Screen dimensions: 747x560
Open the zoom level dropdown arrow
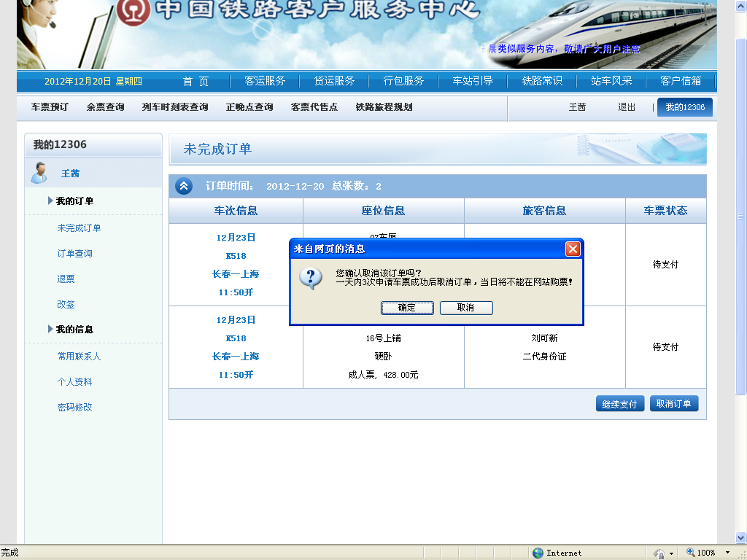click(727, 553)
